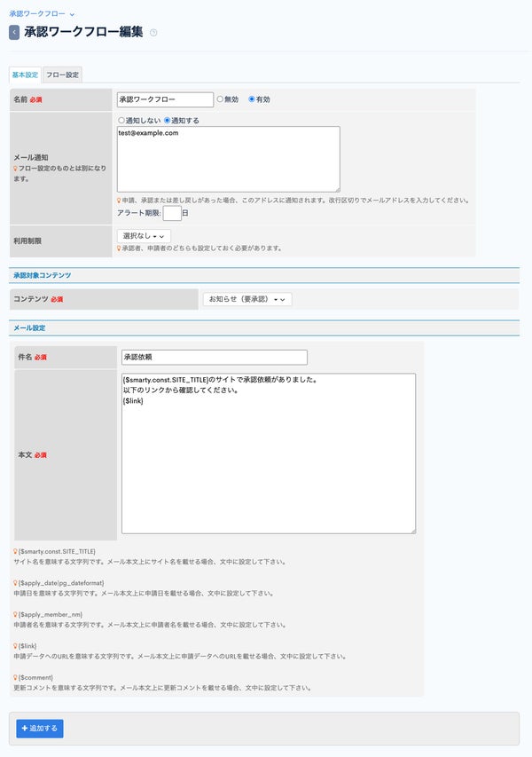Click the hint bulb icon under 利用制限 dropdown
Image resolution: width=532 pixels, height=757 pixels.
(x=119, y=248)
